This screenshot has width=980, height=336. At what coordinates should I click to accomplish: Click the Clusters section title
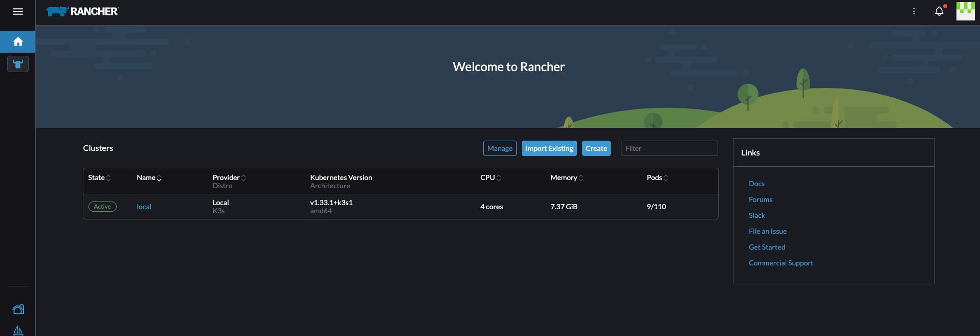(98, 148)
